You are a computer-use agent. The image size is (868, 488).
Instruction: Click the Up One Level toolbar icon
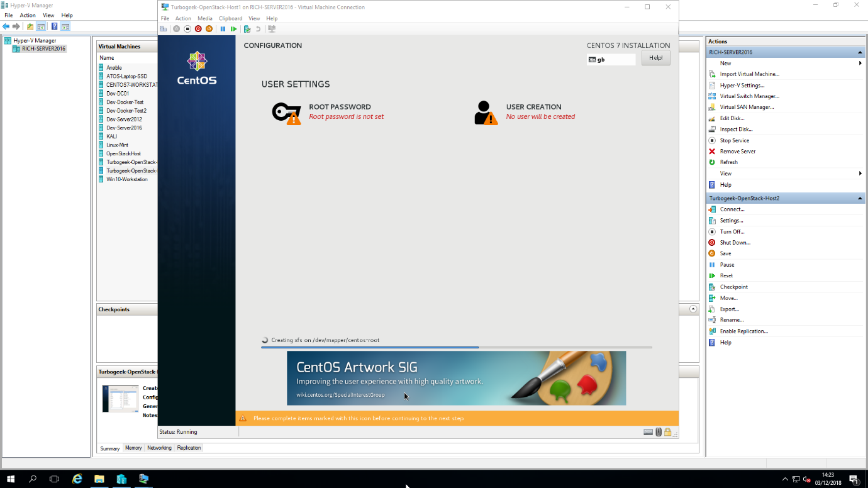point(30,26)
